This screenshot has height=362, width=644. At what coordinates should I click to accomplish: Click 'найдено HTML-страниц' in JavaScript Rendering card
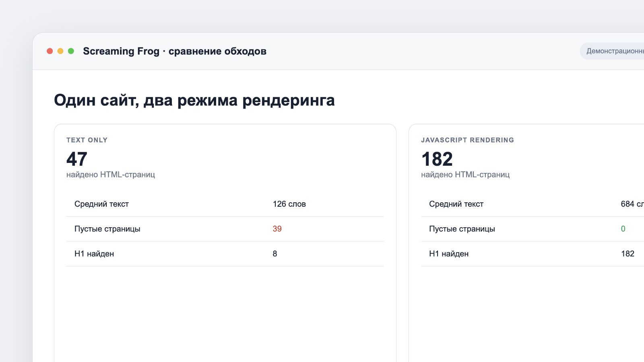point(465,175)
